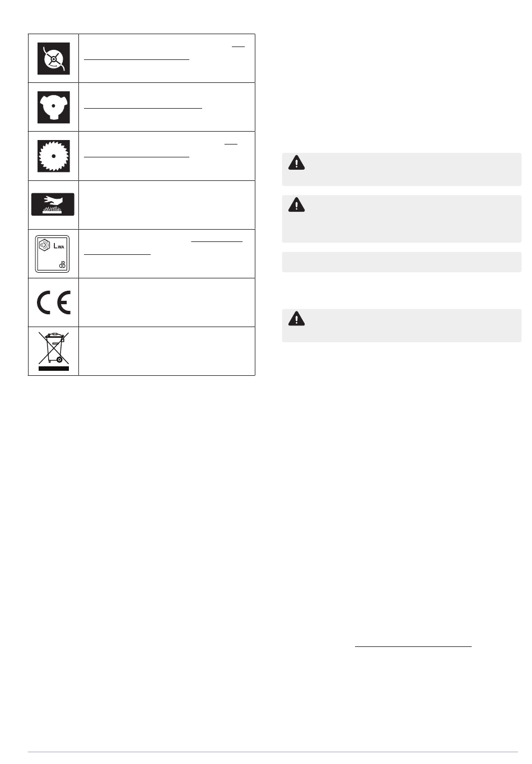Image resolution: width=532 pixels, height=764 pixels.
Task: Select the description cell beside hand hazard symbol
Action: [167, 205]
